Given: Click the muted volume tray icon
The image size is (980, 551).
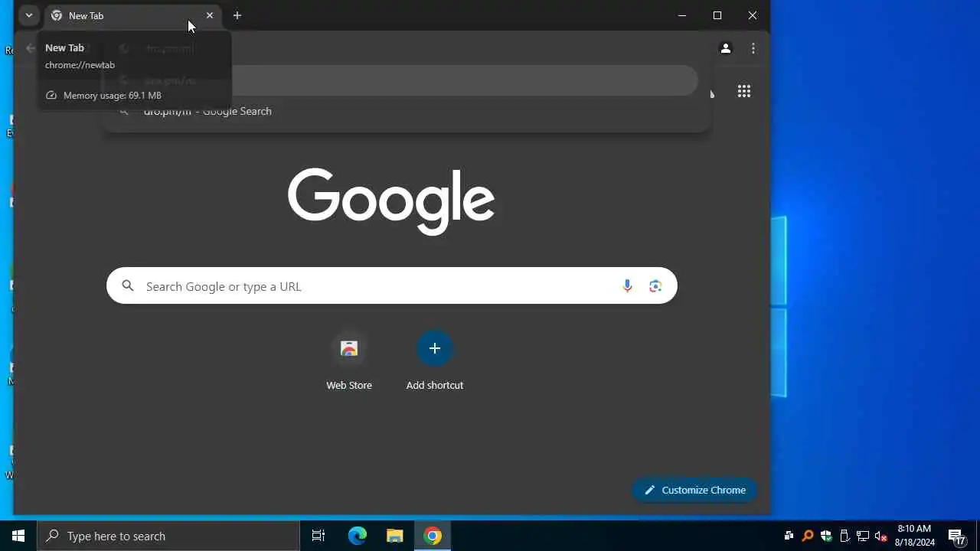Looking at the screenshot, I should pyautogui.click(x=881, y=536).
